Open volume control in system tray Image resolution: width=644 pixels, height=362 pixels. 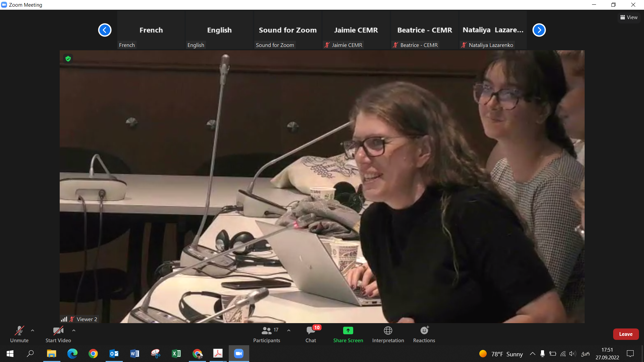click(573, 354)
